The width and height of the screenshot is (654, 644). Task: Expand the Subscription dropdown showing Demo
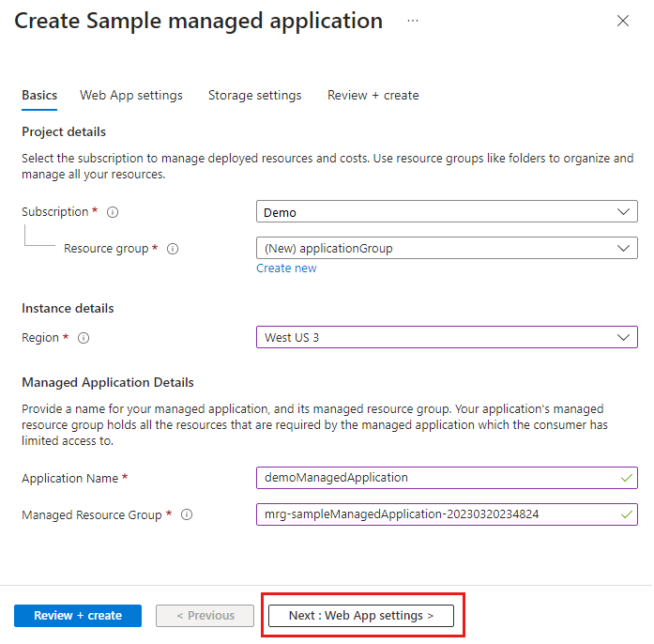tap(447, 212)
